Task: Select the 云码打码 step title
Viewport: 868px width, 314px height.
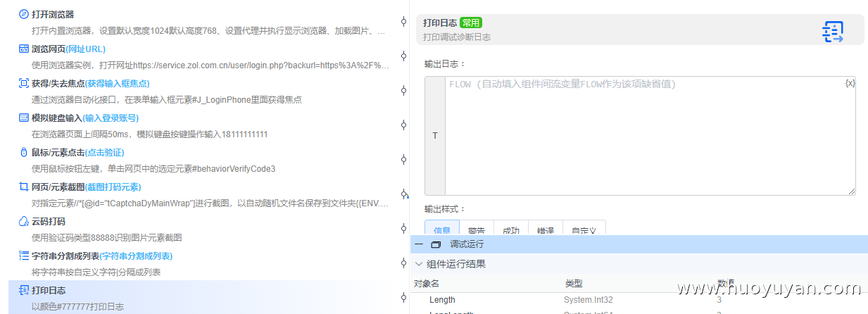Action: pyautogui.click(x=49, y=221)
